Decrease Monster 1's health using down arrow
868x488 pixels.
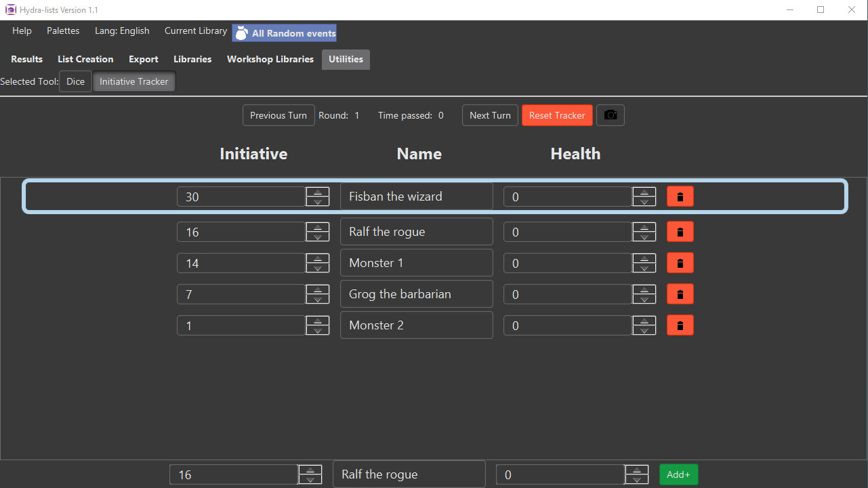(644, 267)
